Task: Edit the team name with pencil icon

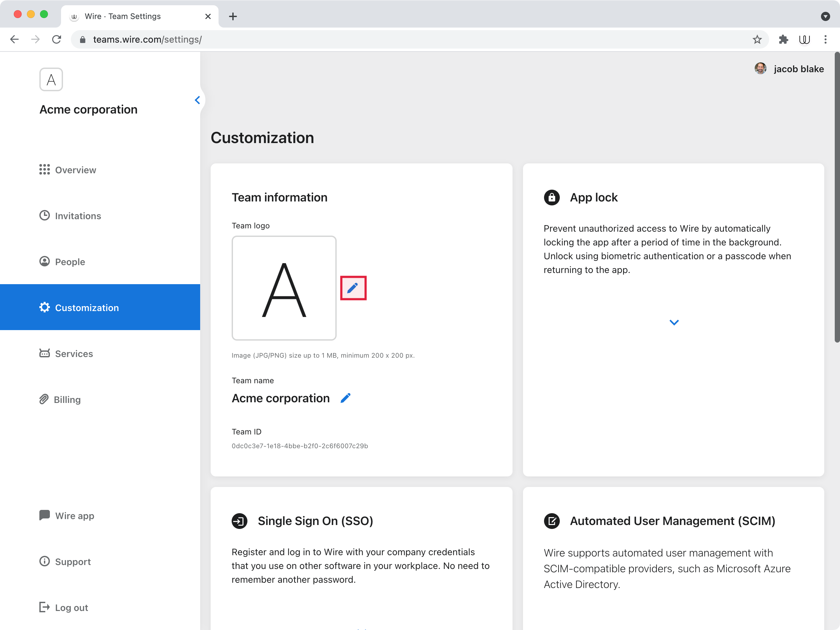Action: 345,398
